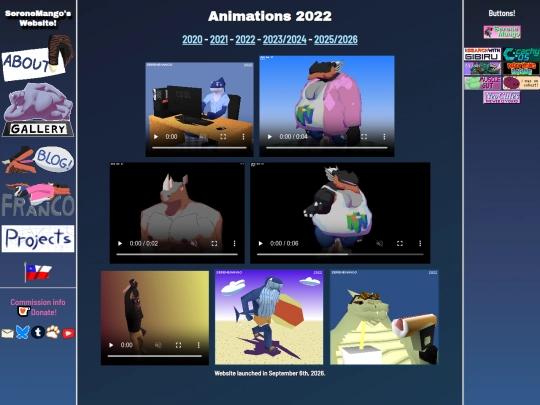Click the NeoCities badge
Image resolution: width=540 pixels, height=405 pixels.
(x=502, y=97)
